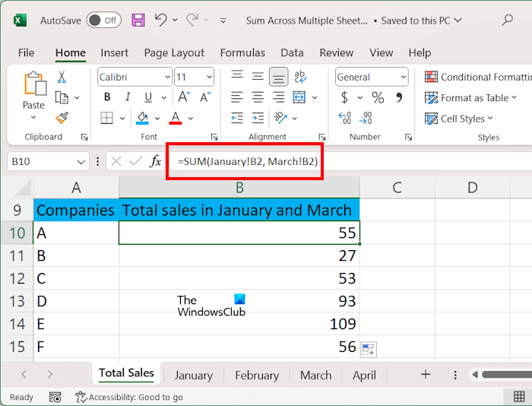Open Number format dialog launcher
The width and height of the screenshot is (532, 406).
tap(409, 137)
